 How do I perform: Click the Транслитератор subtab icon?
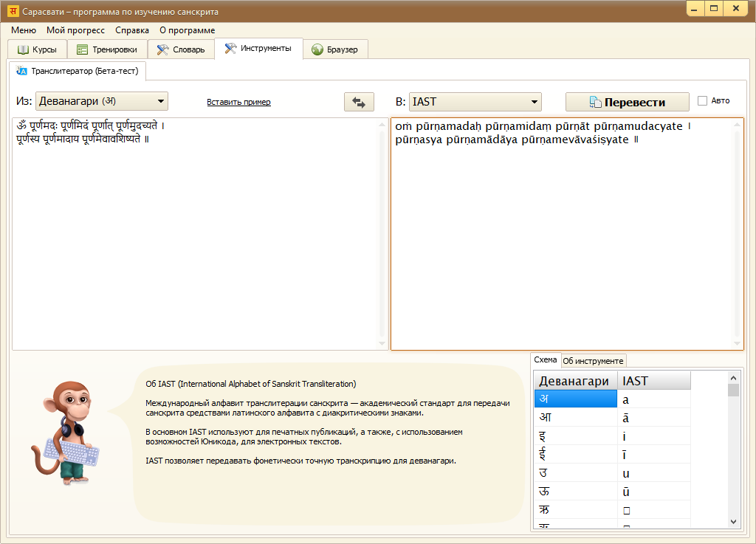point(22,71)
